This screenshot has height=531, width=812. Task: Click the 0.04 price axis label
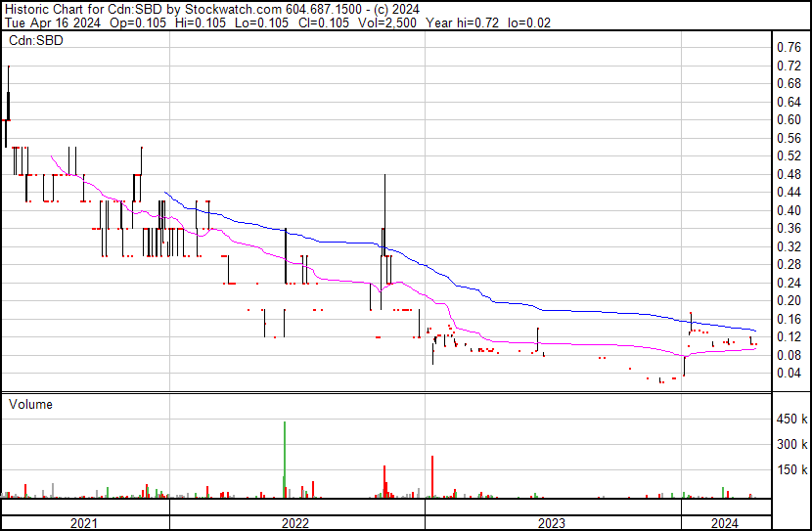pyautogui.click(x=789, y=374)
